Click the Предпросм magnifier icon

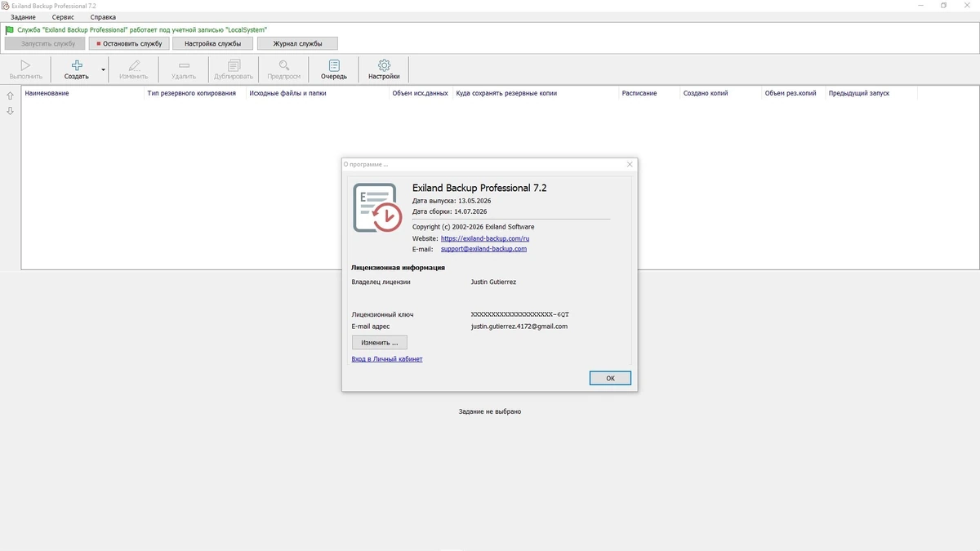(283, 65)
